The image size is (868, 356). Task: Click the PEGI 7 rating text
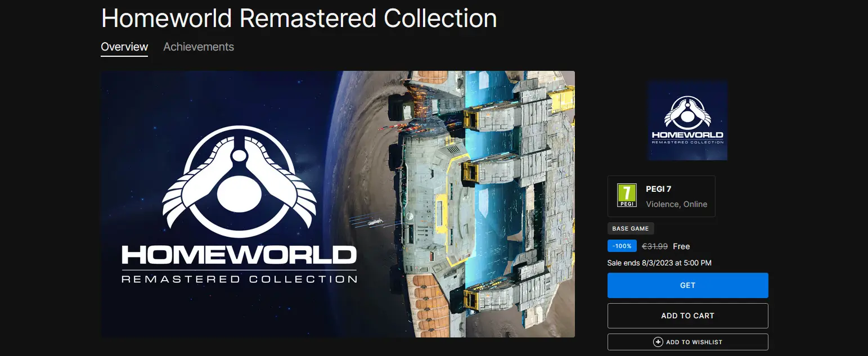click(x=659, y=190)
